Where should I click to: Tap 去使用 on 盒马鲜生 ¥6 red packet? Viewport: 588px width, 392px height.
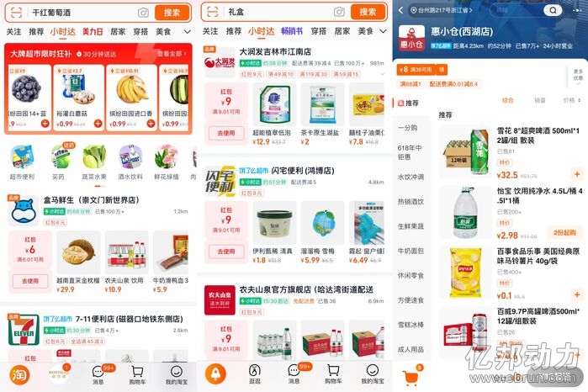click(x=30, y=281)
